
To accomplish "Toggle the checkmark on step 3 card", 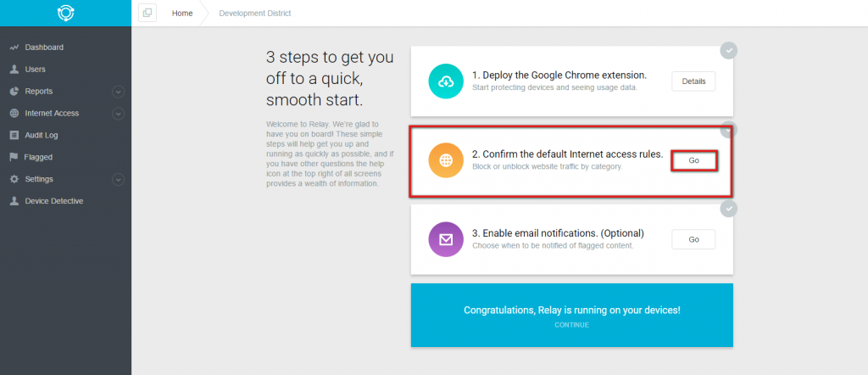I will [x=729, y=209].
